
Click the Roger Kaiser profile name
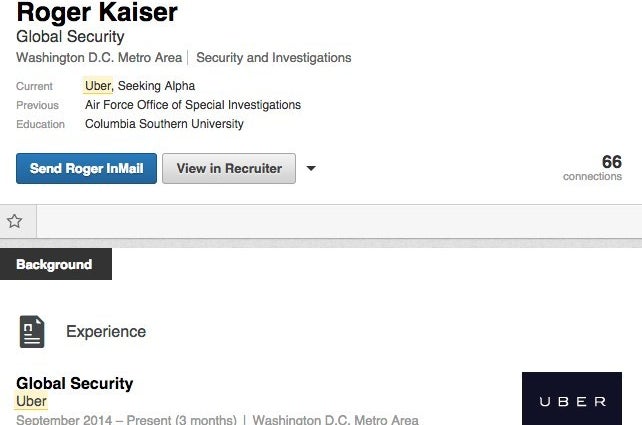[x=97, y=13]
